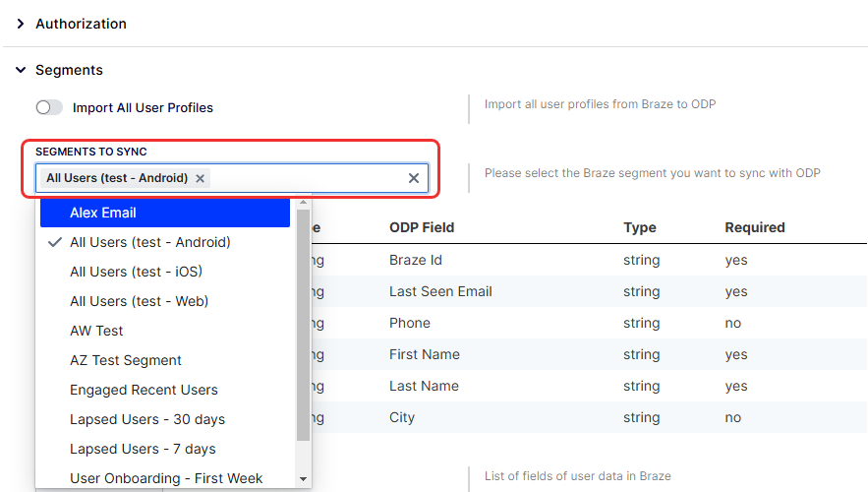Select Lapsed Users - 7 days option
Viewport: 868px width, 492px height.
[165, 449]
